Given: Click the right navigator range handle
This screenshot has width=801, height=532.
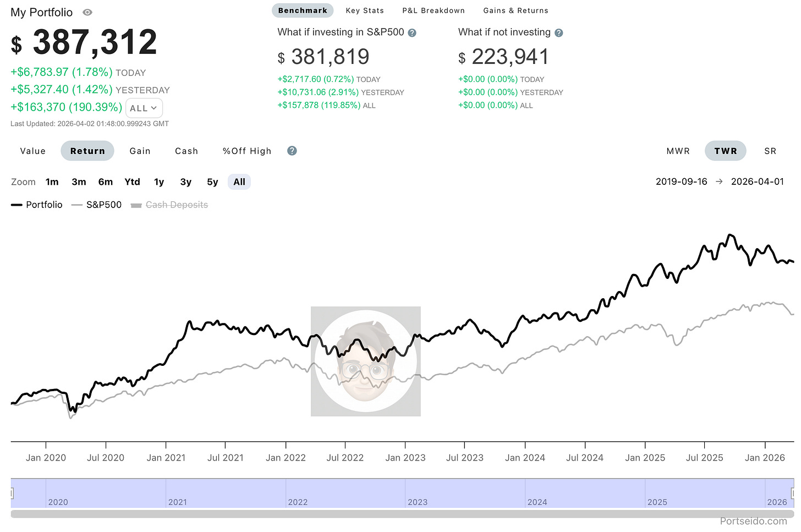Looking at the screenshot, I should (x=793, y=493).
